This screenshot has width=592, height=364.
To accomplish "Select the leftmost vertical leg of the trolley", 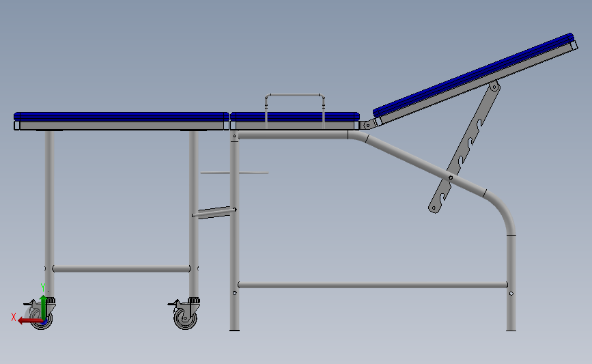I will coord(49,214).
